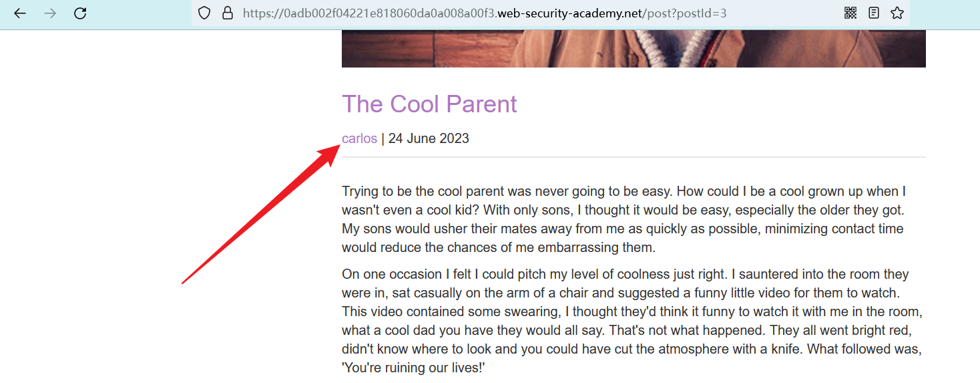Screen dimensions: 980x383
Task: Open the carlos author link
Action: click(359, 139)
